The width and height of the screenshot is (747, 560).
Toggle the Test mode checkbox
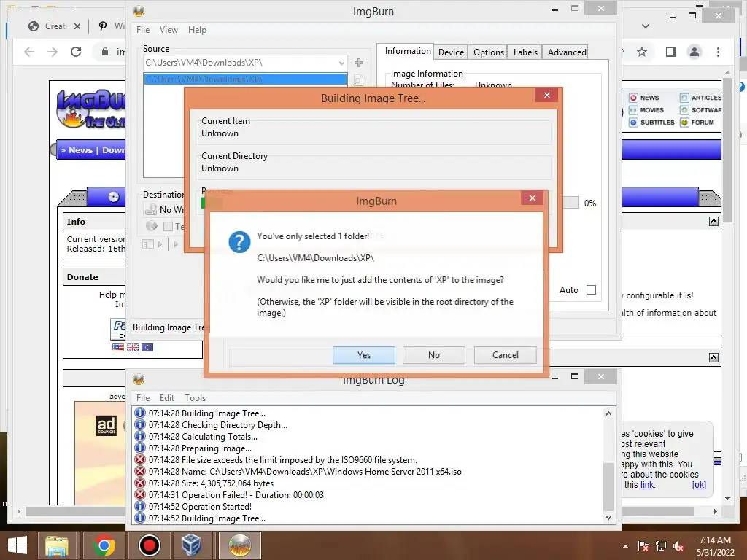[168, 227]
